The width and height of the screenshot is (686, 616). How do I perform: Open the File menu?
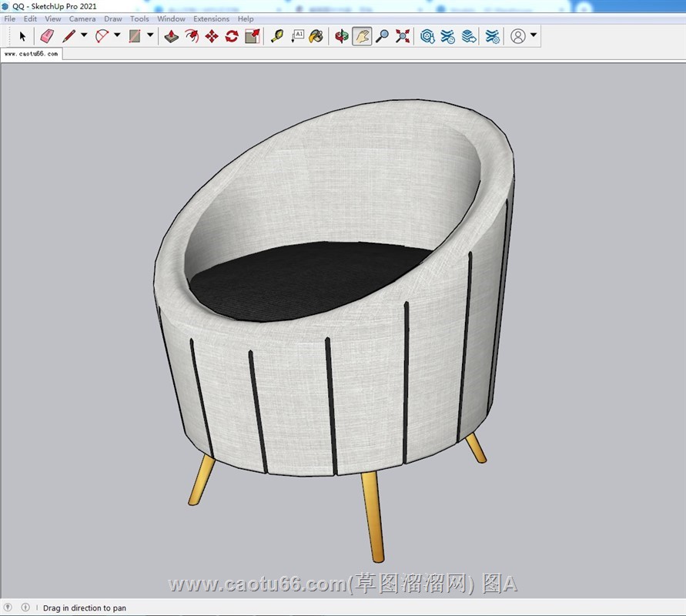tap(10, 18)
